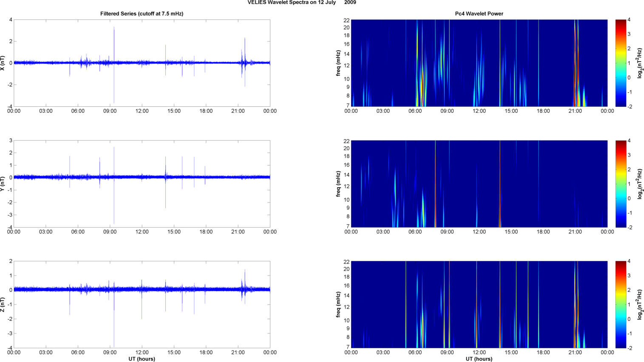Click the UT (hours) label under the Z series
This screenshot has height=362, width=644.
tap(142, 359)
